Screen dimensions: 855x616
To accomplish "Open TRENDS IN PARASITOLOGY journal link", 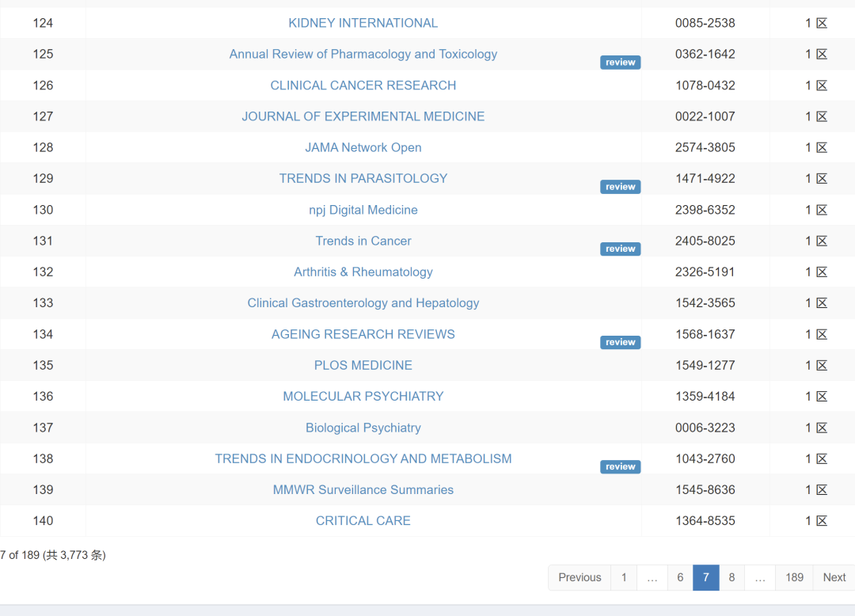I will point(363,178).
